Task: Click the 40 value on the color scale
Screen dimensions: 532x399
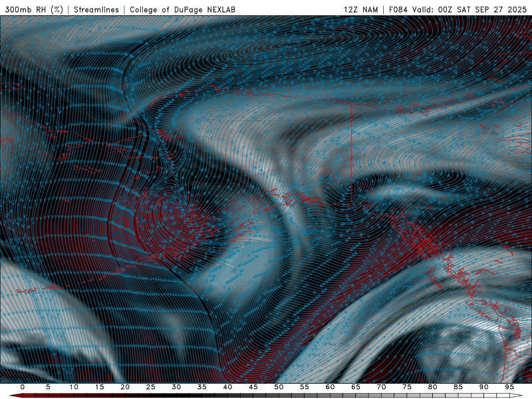Action: click(227, 387)
